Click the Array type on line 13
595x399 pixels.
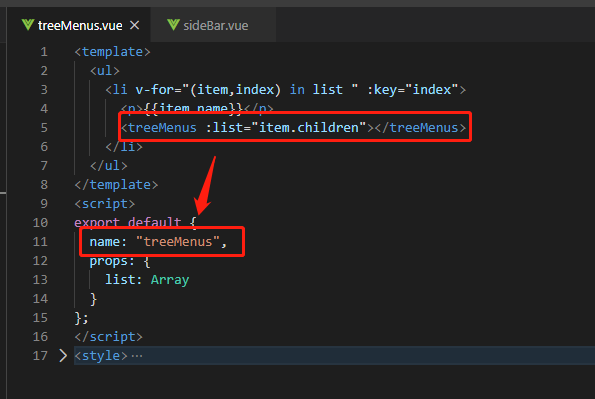170,280
